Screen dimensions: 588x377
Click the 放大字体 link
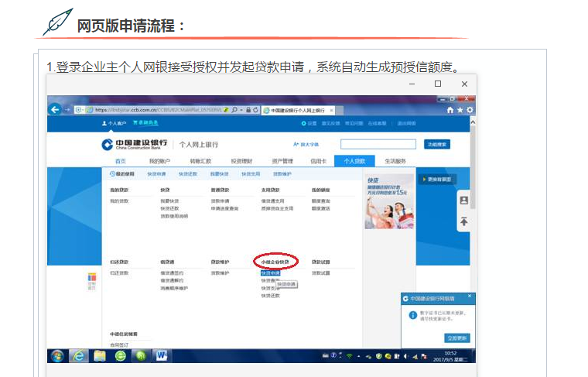pyautogui.click(x=306, y=145)
